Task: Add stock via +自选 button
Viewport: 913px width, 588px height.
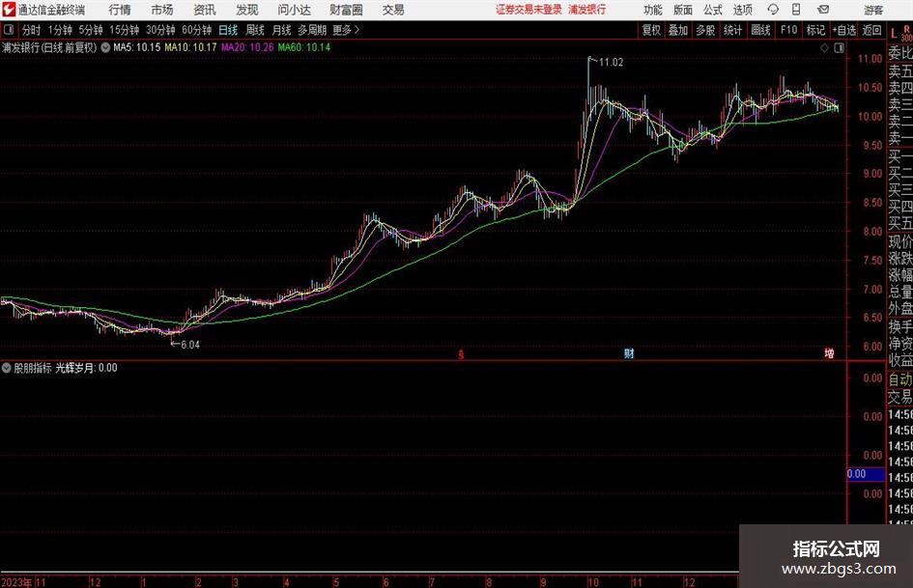Action: pyautogui.click(x=843, y=30)
